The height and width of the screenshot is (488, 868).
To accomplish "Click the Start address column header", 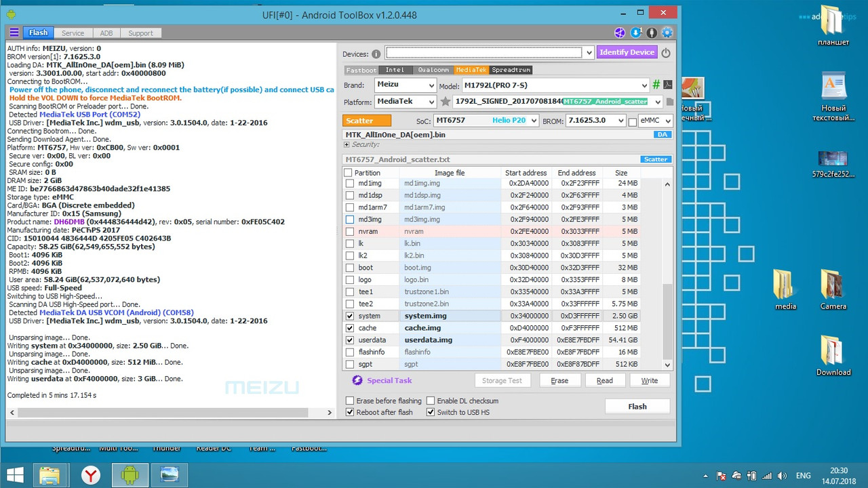I will [526, 173].
